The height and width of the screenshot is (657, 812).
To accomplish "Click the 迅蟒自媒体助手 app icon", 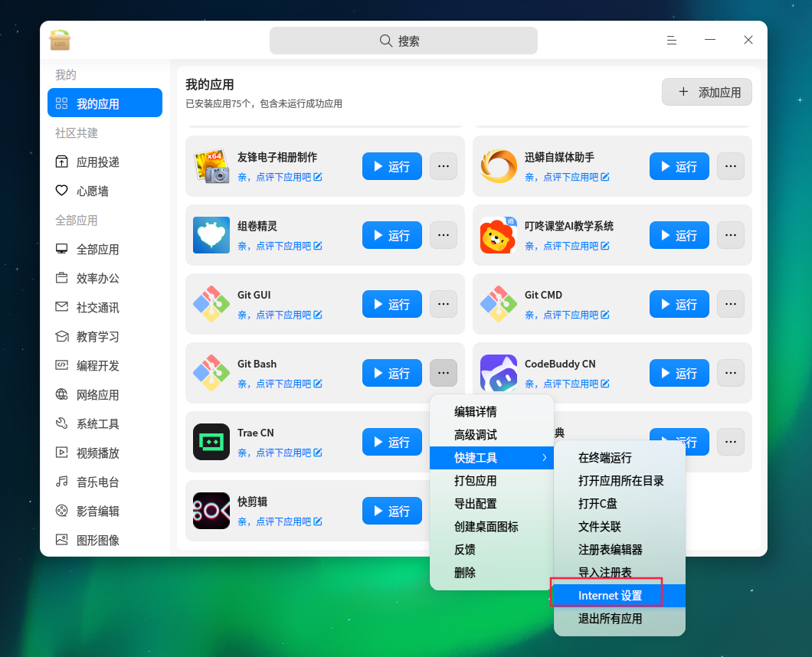I will point(499,166).
